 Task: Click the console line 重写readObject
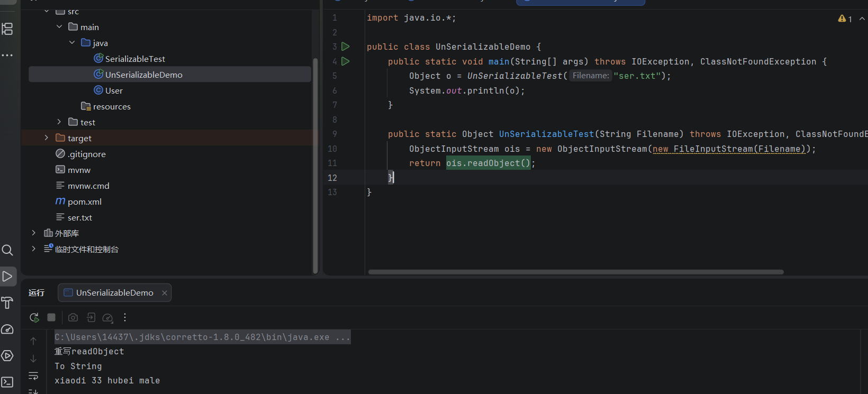pyautogui.click(x=89, y=352)
